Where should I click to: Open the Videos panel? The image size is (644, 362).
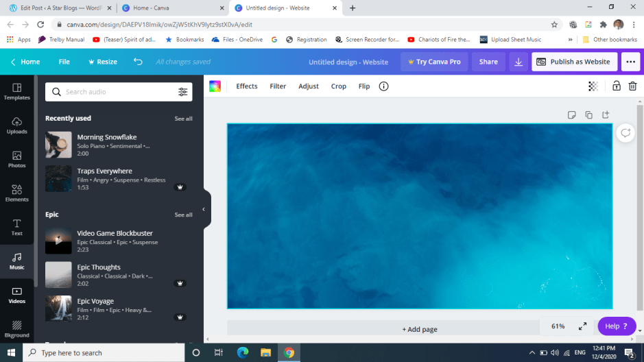[x=17, y=295]
